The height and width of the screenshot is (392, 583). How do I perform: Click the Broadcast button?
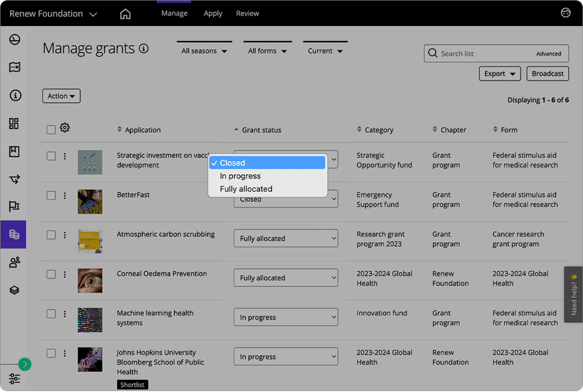coord(547,73)
